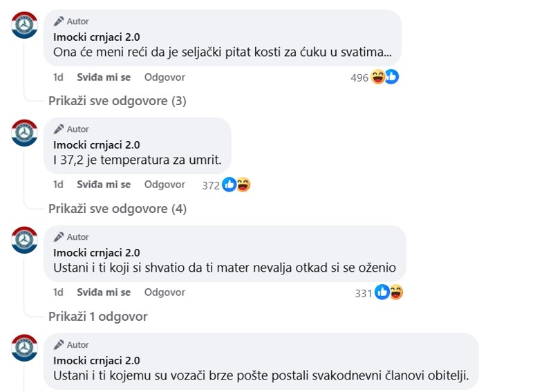Image resolution: width=553 pixels, height=392 pixels.
Task: Open the author name on the 'mater nevalja' comment
Action: 96,253
